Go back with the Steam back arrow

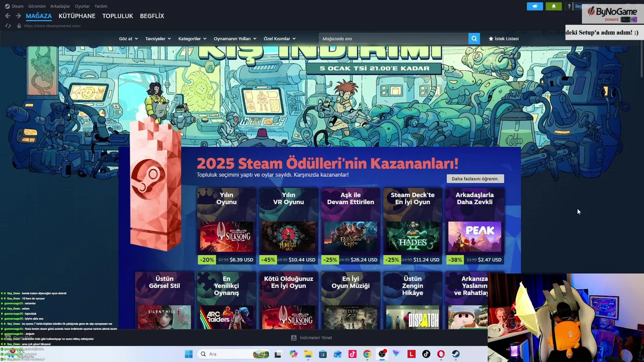coord(8,16)
